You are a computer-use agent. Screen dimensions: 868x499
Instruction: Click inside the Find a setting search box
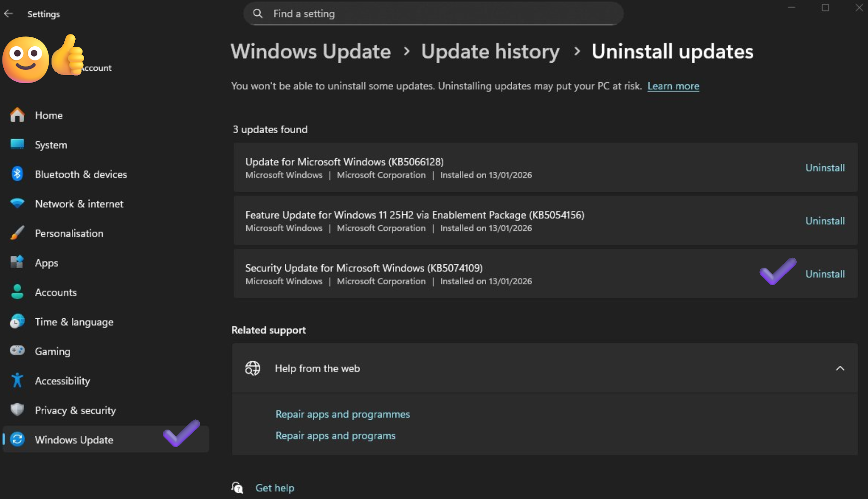[x=433, y=14]
